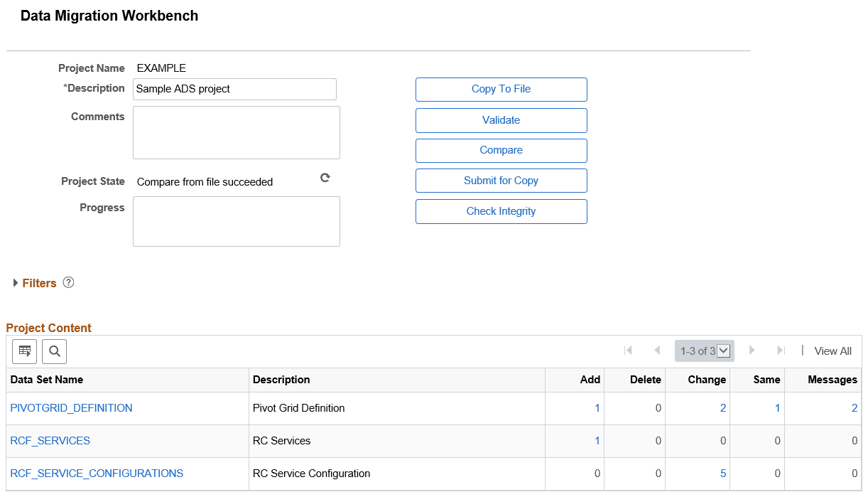Refresh the Project State status
Image resolution: width=868 pixels, height=497 pixels.
pos(325,178)
